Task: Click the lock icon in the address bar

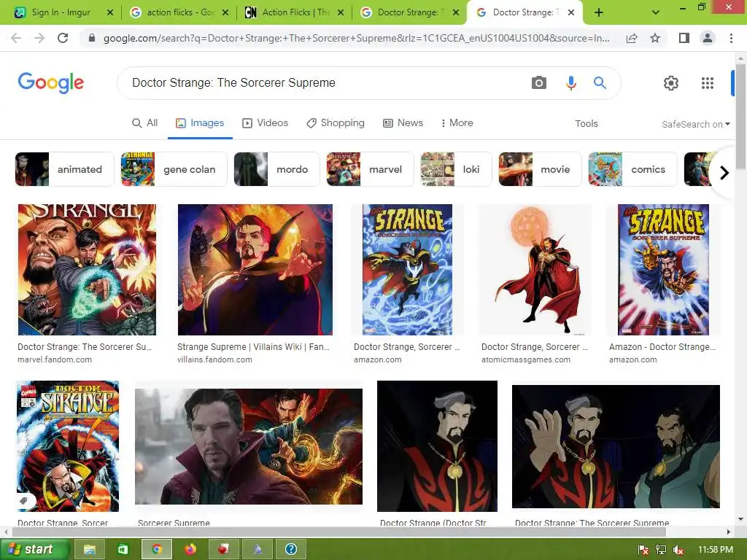Action: click(92, 38)
